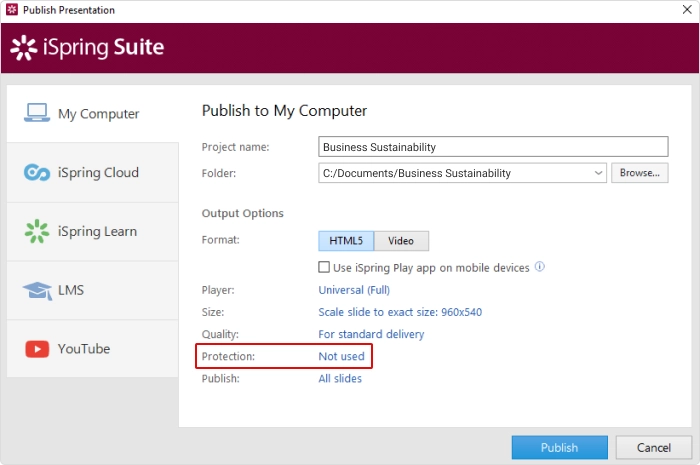Open Scale slide to exact size link
Viewport: 700px width, 465px height.
(400, 312)
